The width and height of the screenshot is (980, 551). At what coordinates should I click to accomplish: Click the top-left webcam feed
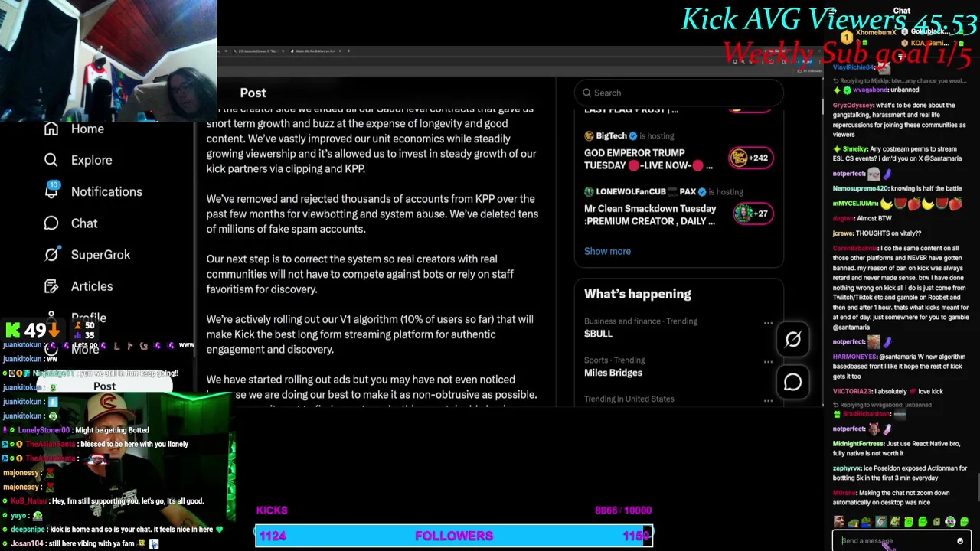point(108,60)
